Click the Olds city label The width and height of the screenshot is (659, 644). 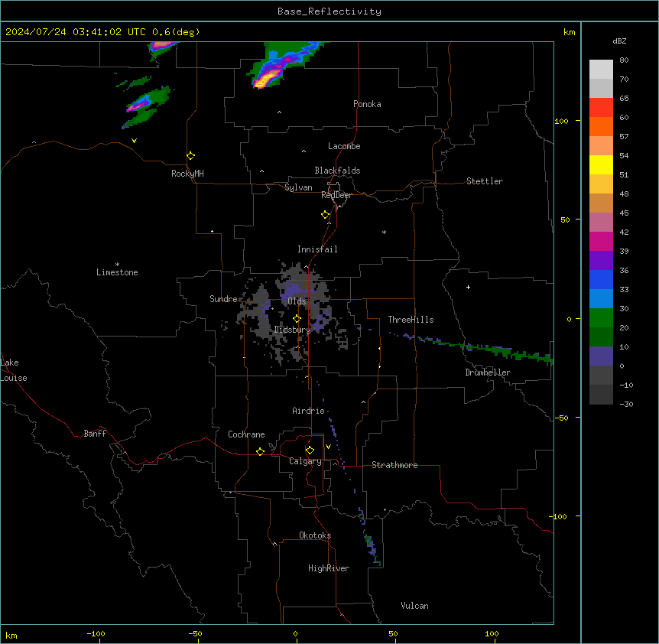tap(297, 301)
